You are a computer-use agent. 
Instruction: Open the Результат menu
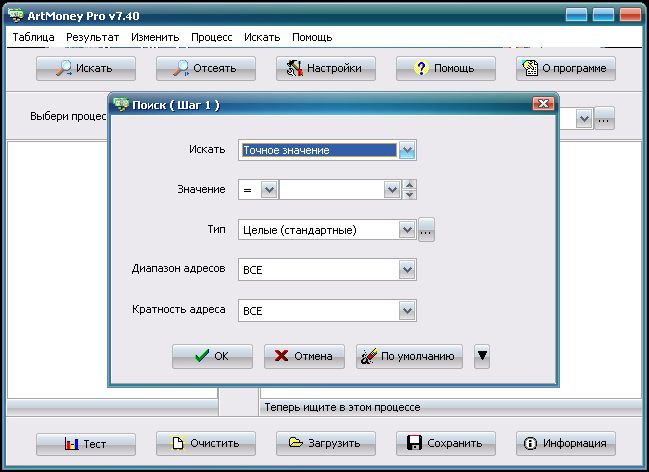pos(93,37)
